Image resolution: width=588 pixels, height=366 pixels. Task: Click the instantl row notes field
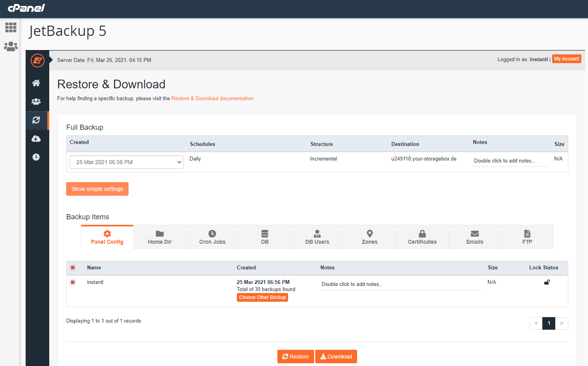coord(401,284)
